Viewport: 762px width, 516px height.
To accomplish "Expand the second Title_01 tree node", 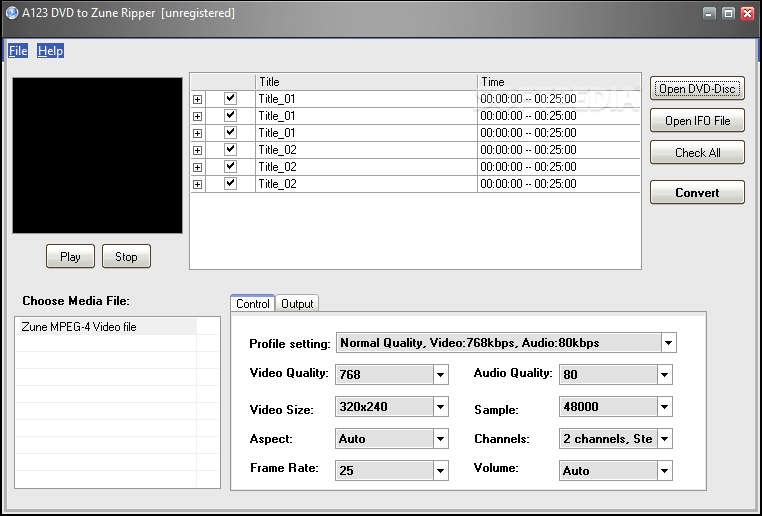I will click(197, 117).
